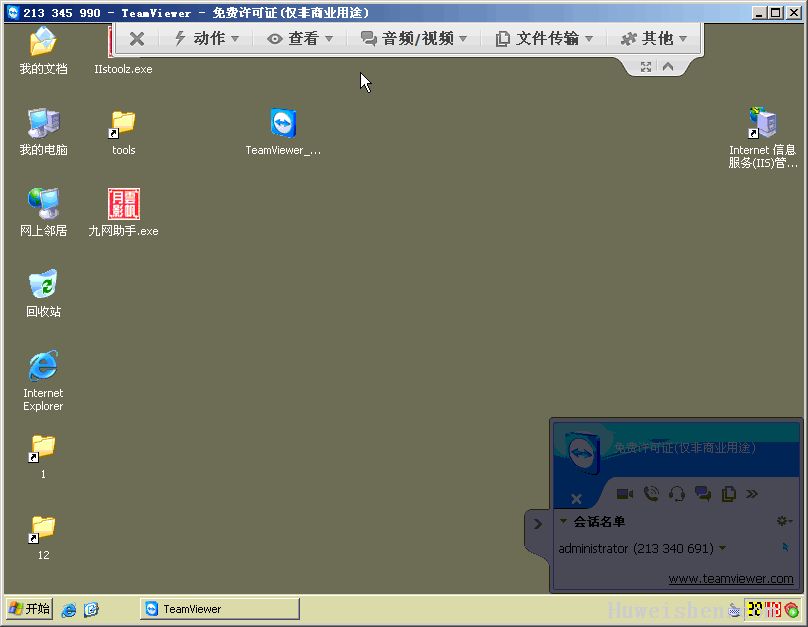Collapse the TeamViewer side panel with the arrow tab
Image resolution: width=808 pixels, height=627 pixels.
tap(537, 524)
